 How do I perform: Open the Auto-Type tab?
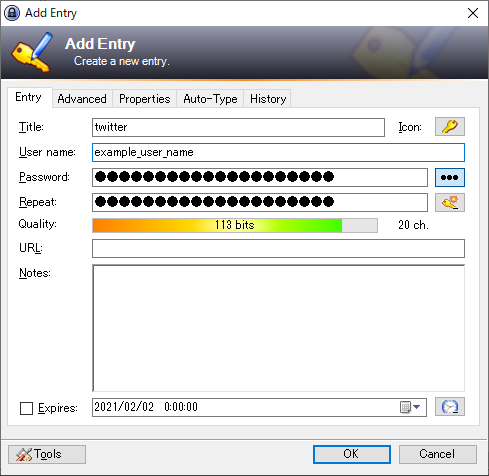[x=210, y=99]
